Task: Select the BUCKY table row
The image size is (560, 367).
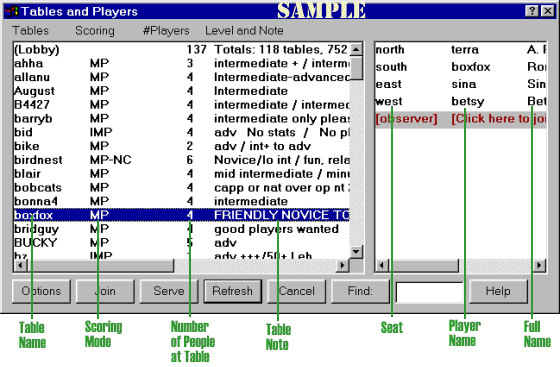Action: pos(181,243)
